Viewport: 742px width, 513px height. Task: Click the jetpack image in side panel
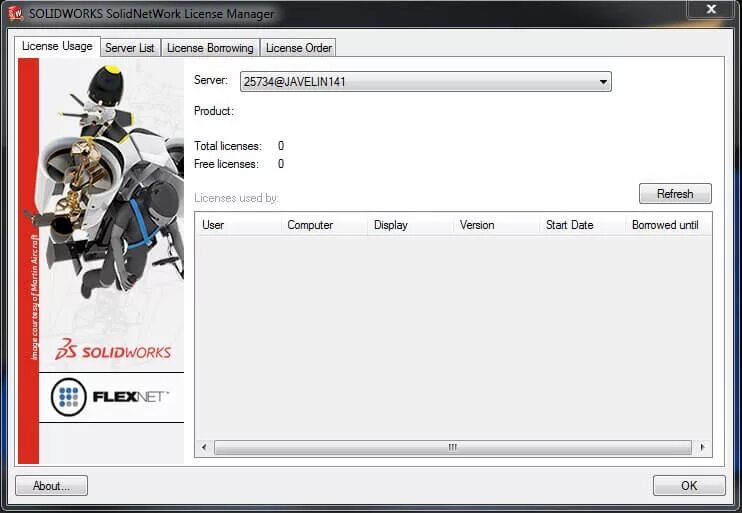(x=110, y=182)
